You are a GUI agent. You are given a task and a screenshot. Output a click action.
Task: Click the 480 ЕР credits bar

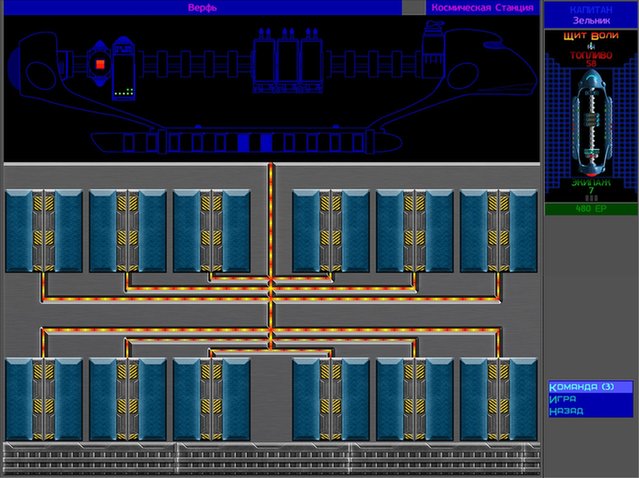click(x=591, y=209)
